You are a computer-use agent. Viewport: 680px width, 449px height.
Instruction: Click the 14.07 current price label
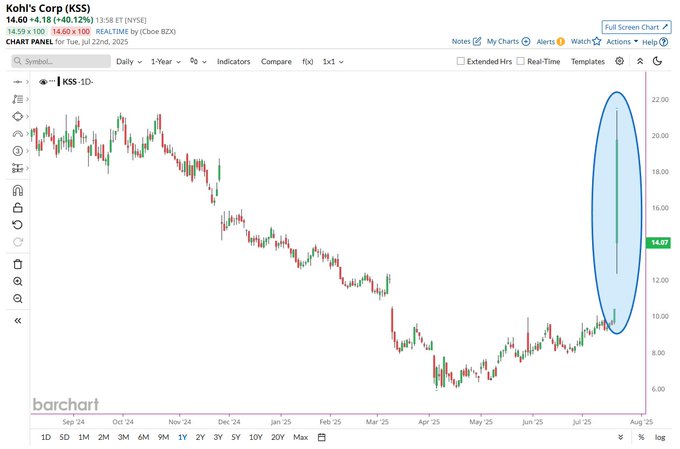coord(658,243)
